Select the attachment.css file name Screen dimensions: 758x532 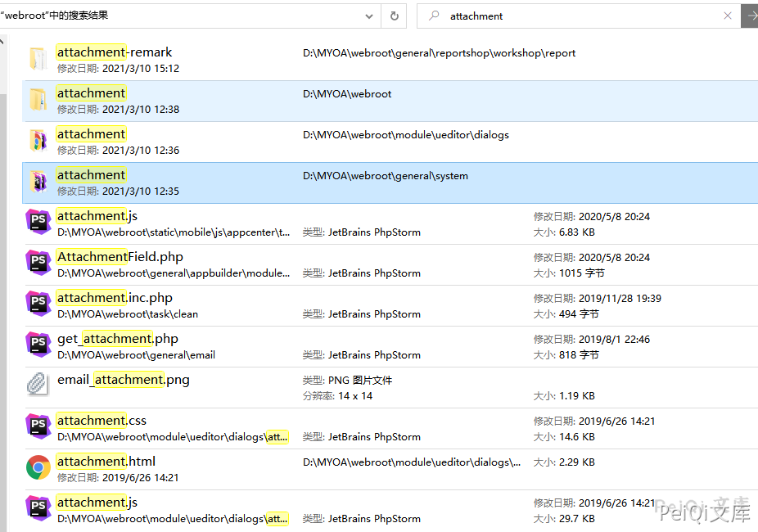(102, 421)
